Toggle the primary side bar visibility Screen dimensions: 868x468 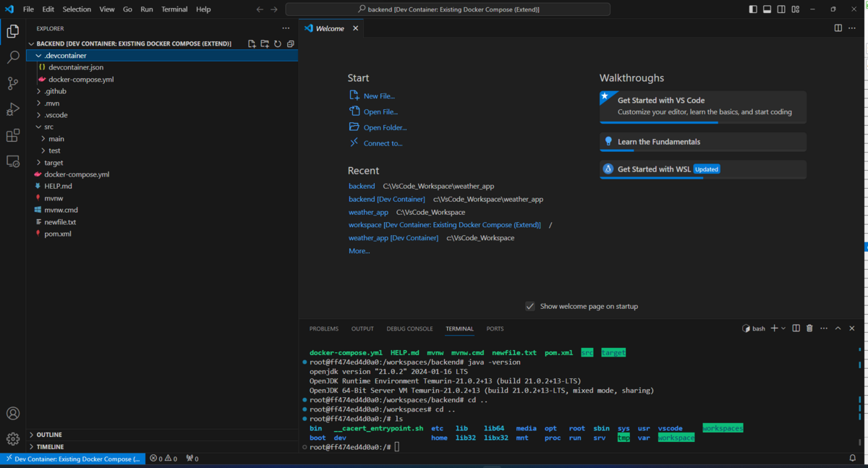[753, 9]
